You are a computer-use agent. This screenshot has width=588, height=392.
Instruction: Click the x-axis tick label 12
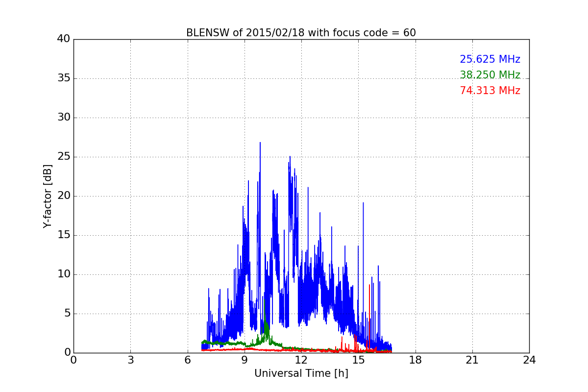pyautogui.click(x=301, y=360)
